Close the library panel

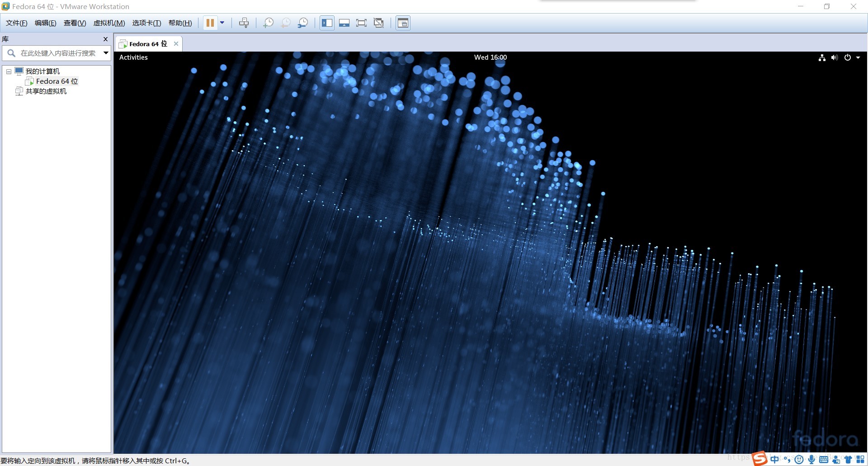tap(106, 39)
